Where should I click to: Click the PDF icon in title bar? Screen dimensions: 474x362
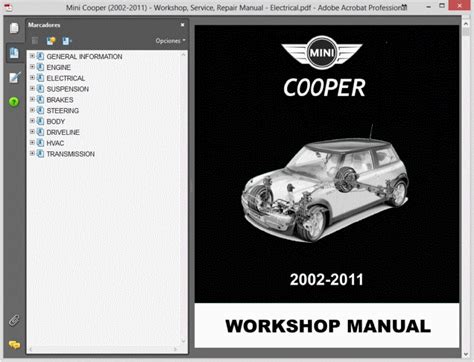[x=8, y=7]
